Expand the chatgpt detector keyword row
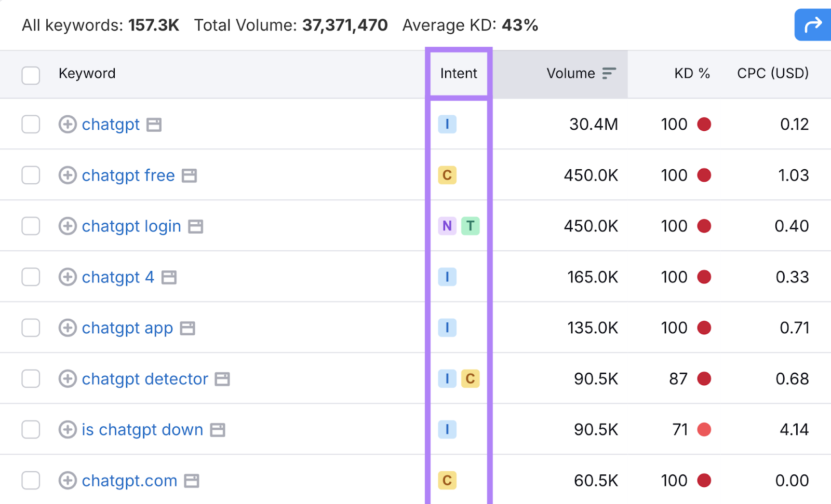 (68, 379)
